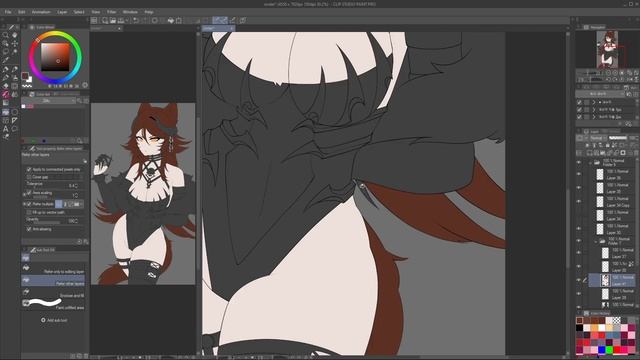The height and width of the screenshot is (360, 640).
Task: Select the highlighted layer row thumbnail
Action: click(605, 280)
